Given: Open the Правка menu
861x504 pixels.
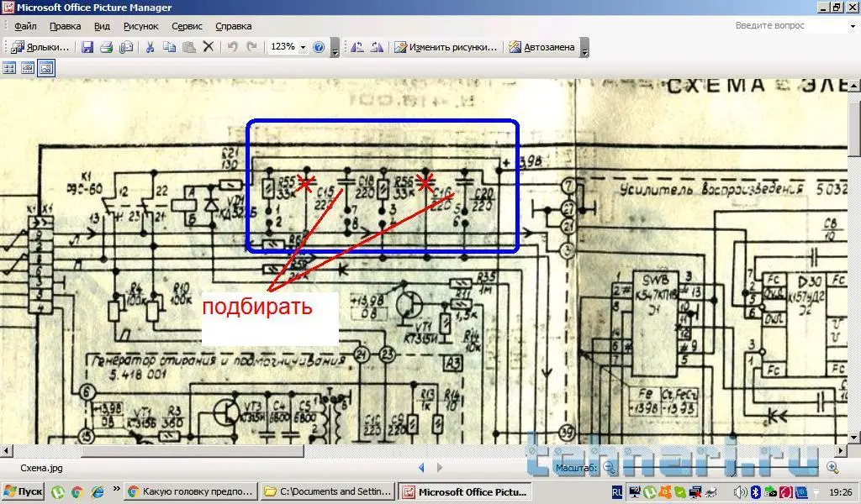Looking at the screenshot, I should click(x=66, y=26).
